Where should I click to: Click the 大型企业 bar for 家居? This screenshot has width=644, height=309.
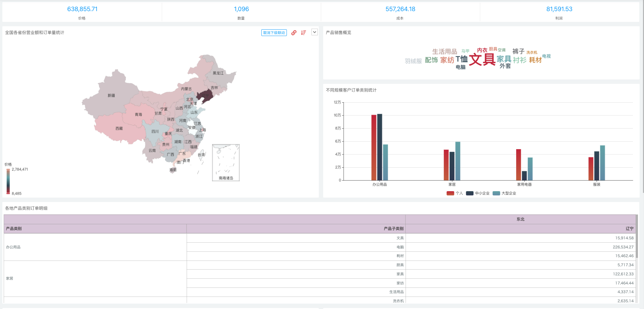458,161
